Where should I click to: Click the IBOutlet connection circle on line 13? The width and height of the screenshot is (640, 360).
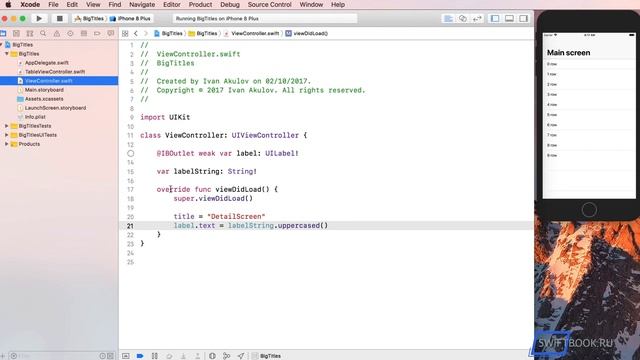[x=131, y=153]
